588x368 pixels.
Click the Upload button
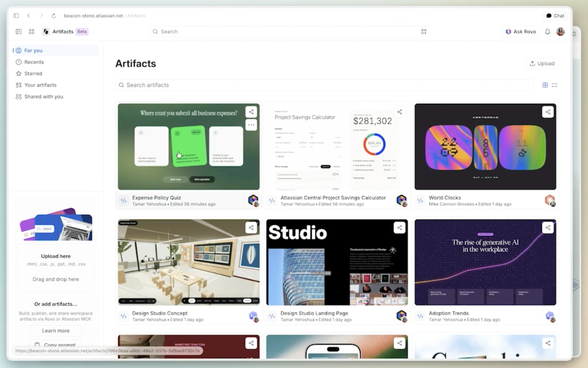(x=542, y=64)
